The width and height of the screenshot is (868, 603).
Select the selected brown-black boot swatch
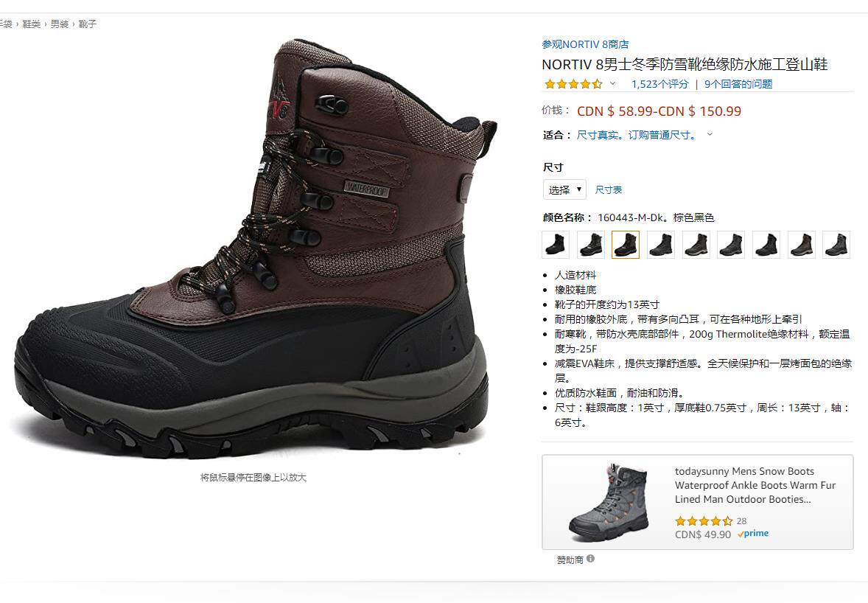626,245
